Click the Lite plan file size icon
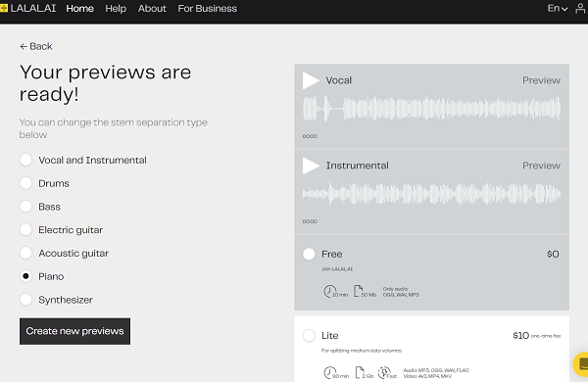The image size is (588, 382). click(x=360, y=372)
